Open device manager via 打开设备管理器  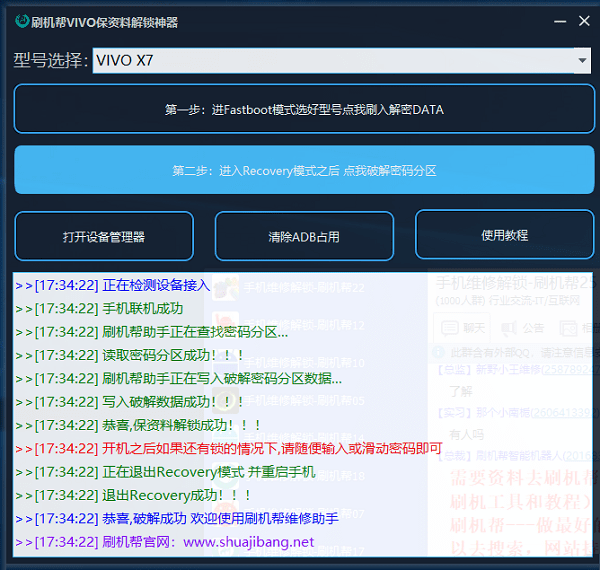pyautogui.click(x=104, y=237)
